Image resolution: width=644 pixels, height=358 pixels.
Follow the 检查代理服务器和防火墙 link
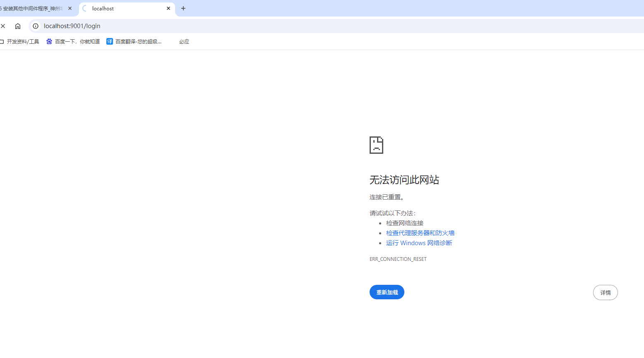pyautogui.click(x=420, y=233)
